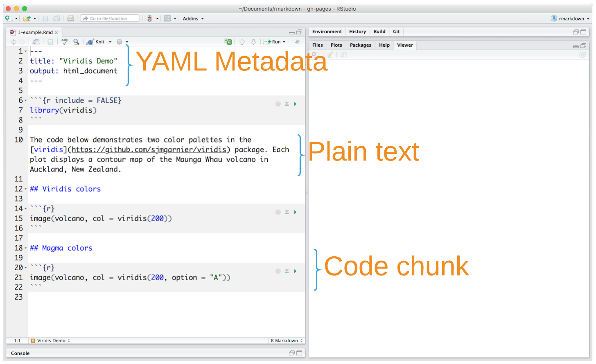The width and height of the screenshot is (596, 364).
Task: Click the Print icon in main toolbar
Action: pos(71,18)
